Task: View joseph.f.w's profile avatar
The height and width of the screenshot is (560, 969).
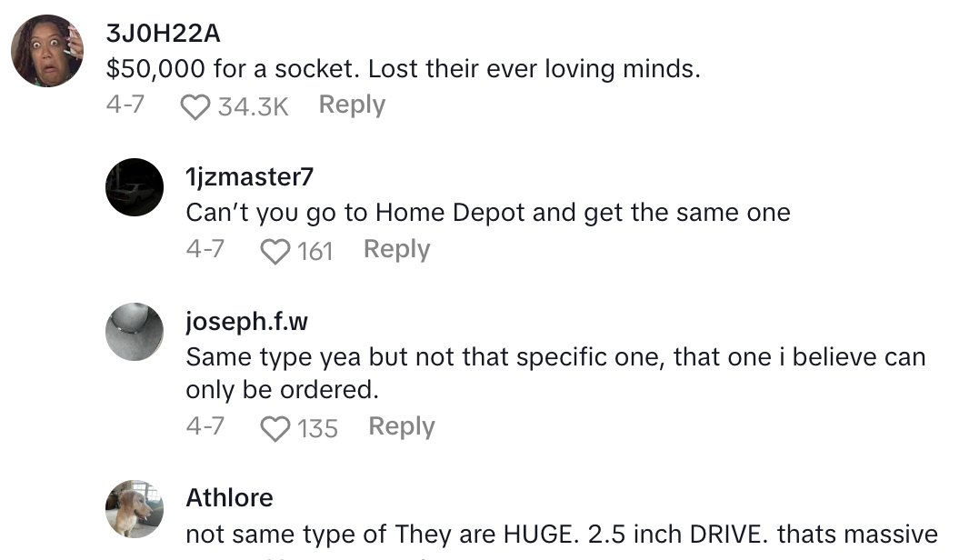Action: click(135, 331)
